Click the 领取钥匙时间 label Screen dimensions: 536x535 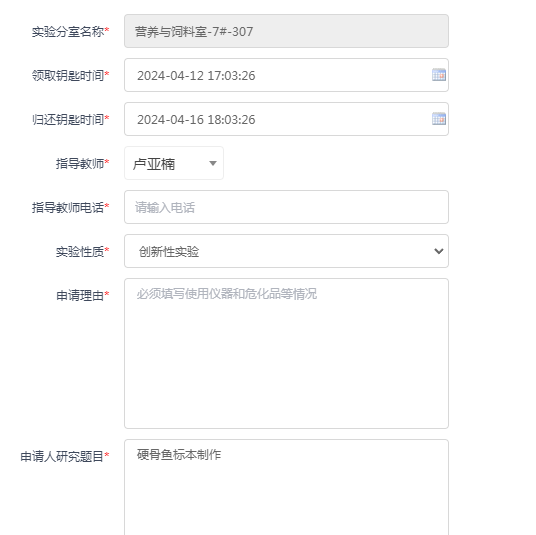click(70, 75)
